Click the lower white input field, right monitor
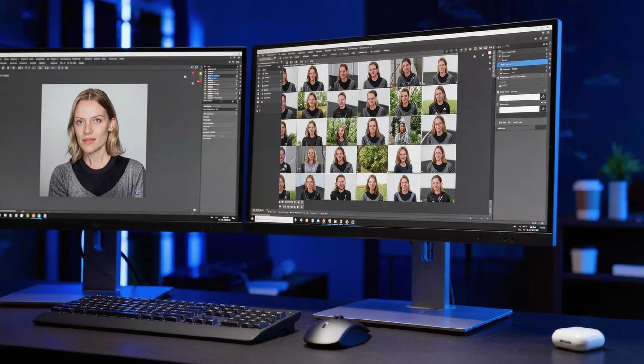Screen dimensions: 644x364 tap(519, 109)
